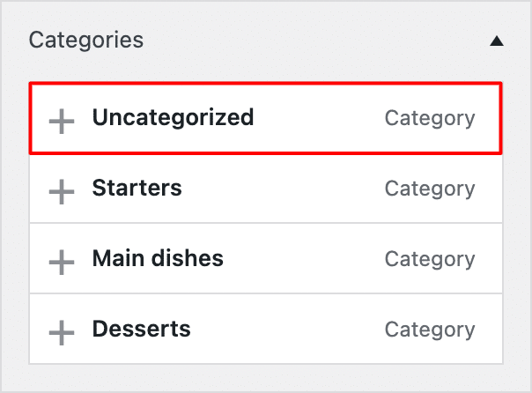This screenshot has width=532, height=393.
Task: Collapse the Categories panel with the triangle arrow
Action: click(x=497, y=41)
